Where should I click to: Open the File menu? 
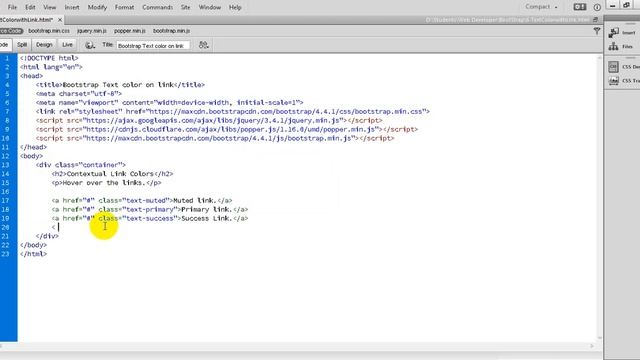click(x=12, y=7)
